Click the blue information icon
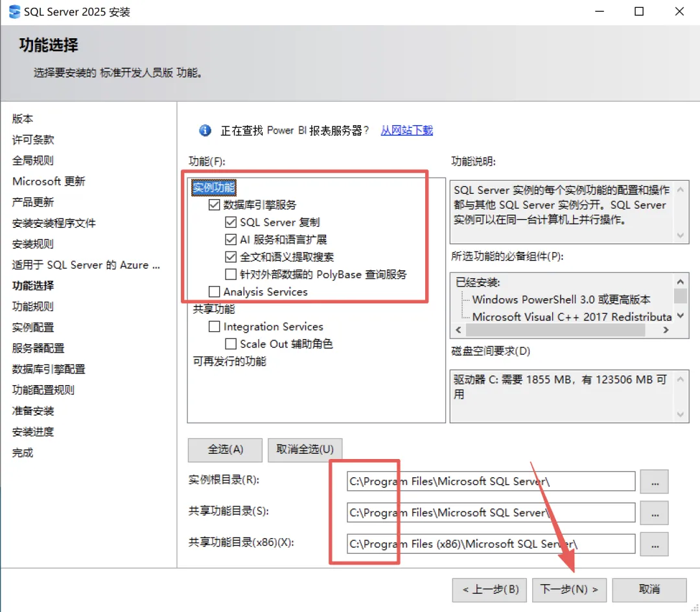Viewport: 700px width, 612px height. tap(205, 130)
